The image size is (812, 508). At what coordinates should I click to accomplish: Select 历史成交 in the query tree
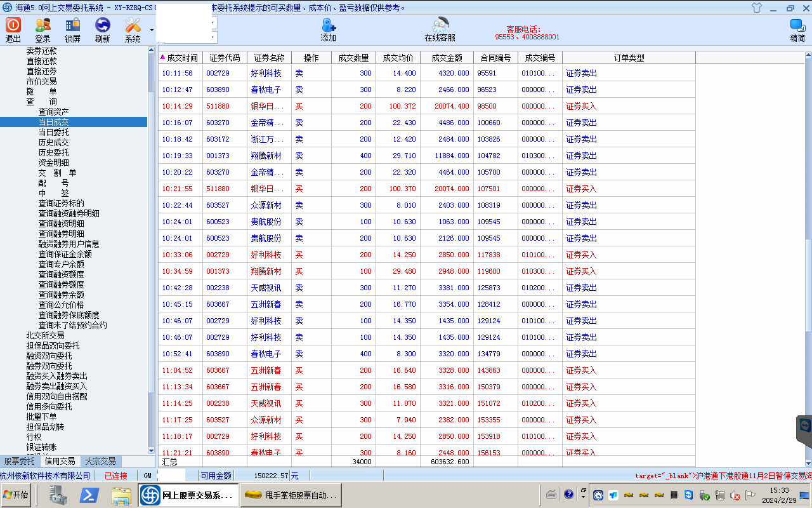[54, 142]
